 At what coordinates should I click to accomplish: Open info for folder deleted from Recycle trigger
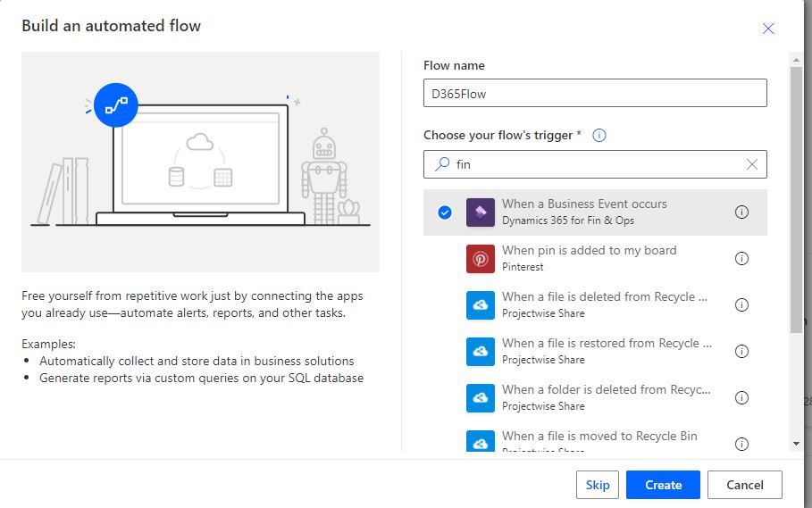(741, 398)
